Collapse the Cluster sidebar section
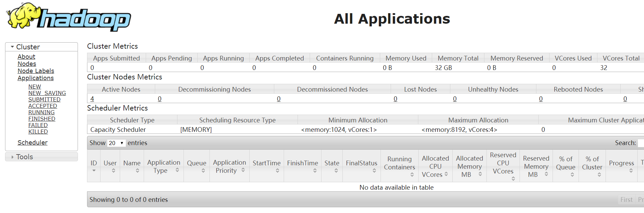Image resolution: width=644 pixels, height=213 pixels. 41,47
